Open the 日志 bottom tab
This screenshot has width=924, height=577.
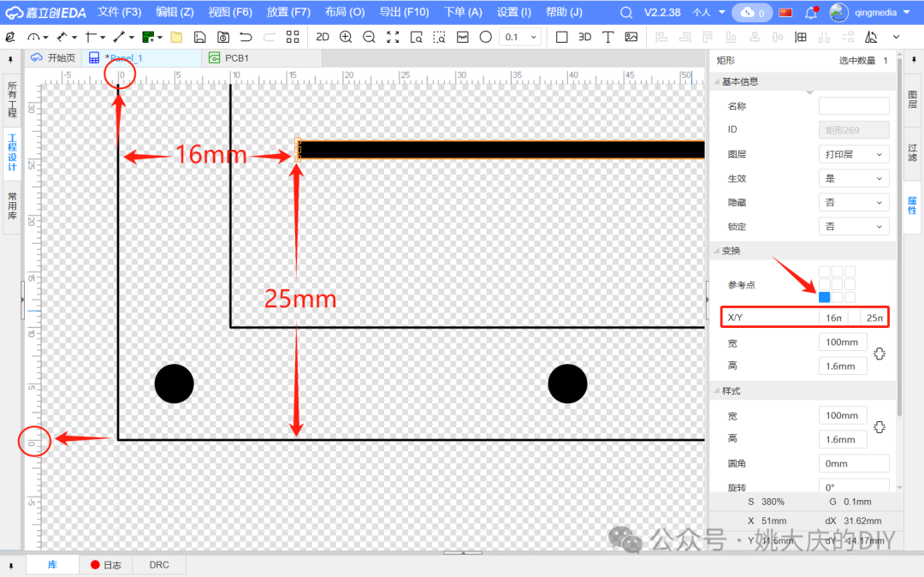click(x=106, y=565)
